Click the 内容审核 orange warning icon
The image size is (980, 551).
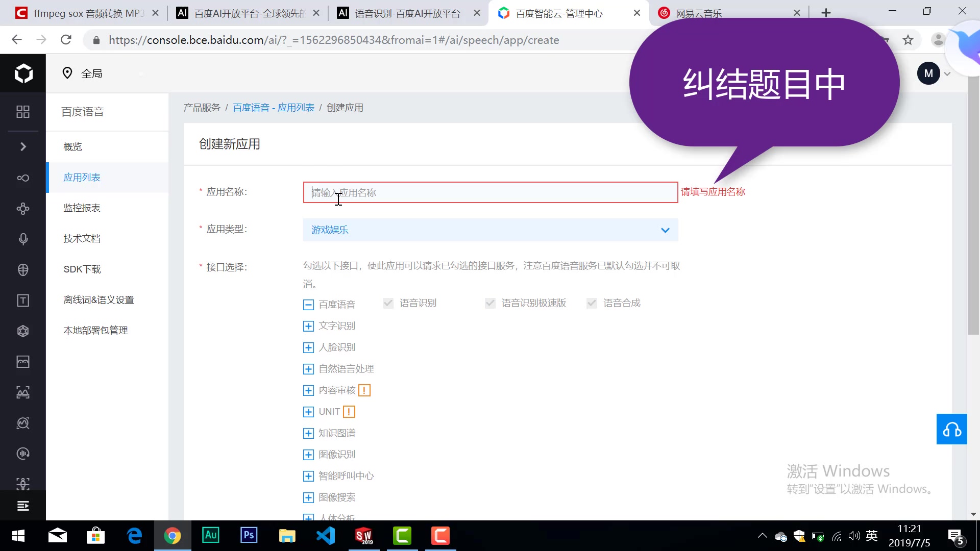tap(364, 390)
